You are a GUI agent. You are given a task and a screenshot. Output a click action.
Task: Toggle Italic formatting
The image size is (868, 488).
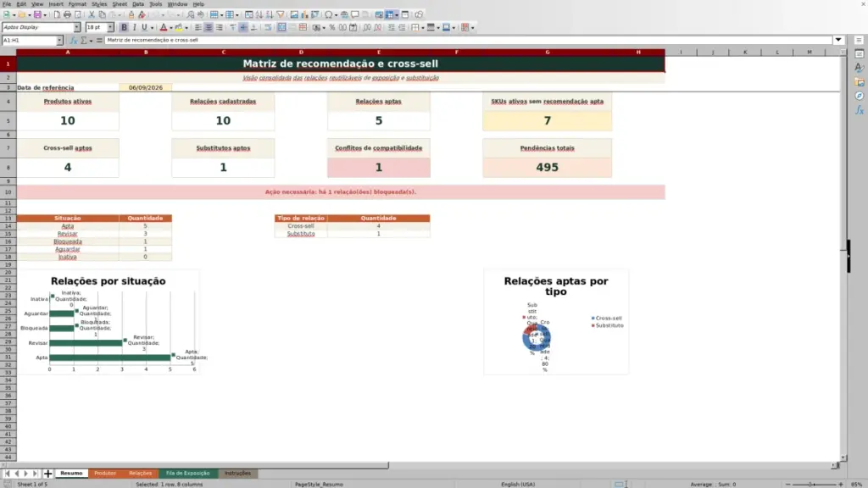tap(134, 28)
